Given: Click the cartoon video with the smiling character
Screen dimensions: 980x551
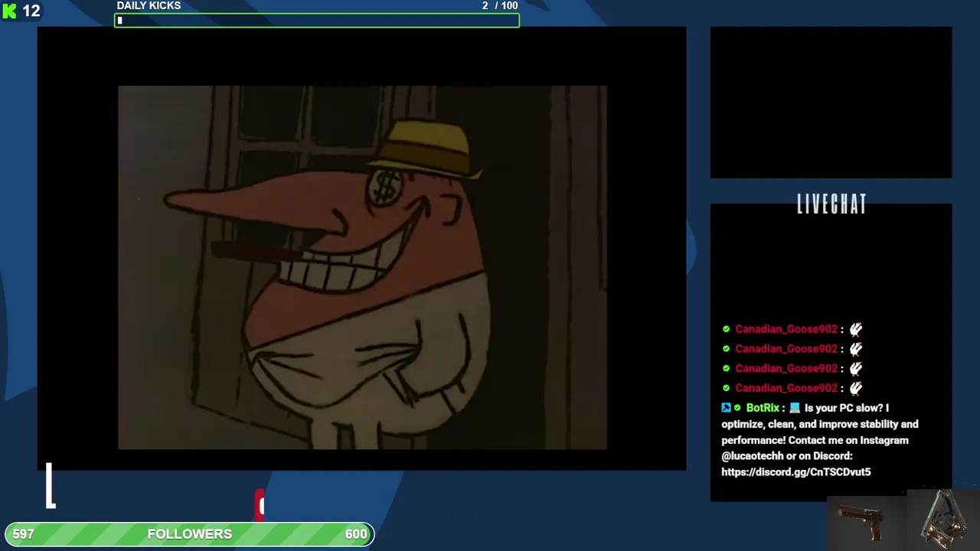Looking at the screenshot, I should point(362,267).
